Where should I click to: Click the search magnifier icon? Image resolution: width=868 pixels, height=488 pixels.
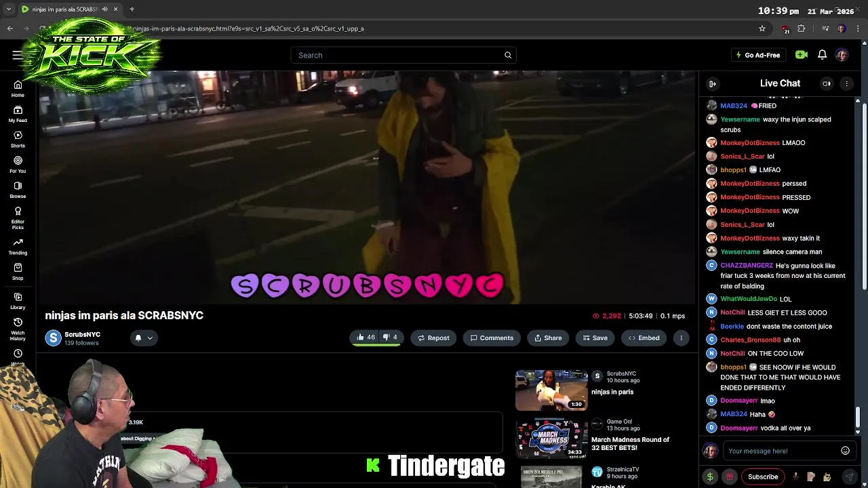point(508,55)
